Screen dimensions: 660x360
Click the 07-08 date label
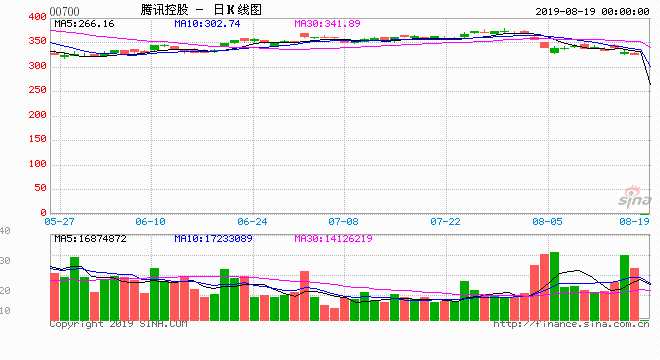[343, 221]
